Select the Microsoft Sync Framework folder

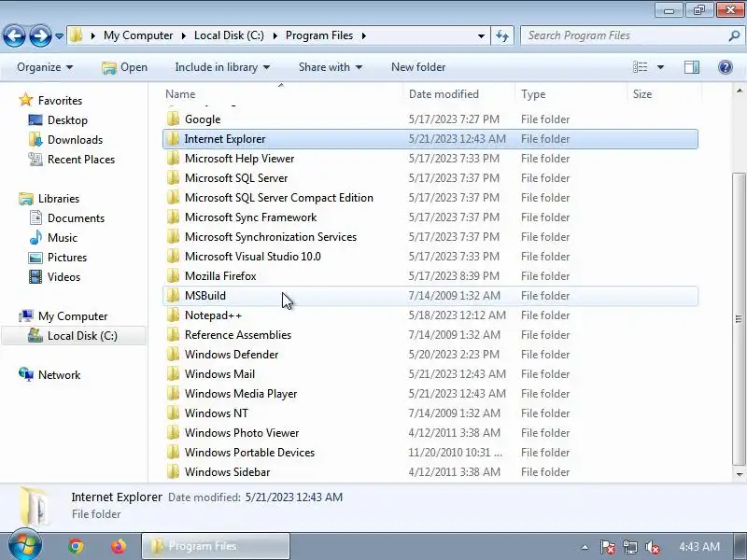click(x=430, y=217)
